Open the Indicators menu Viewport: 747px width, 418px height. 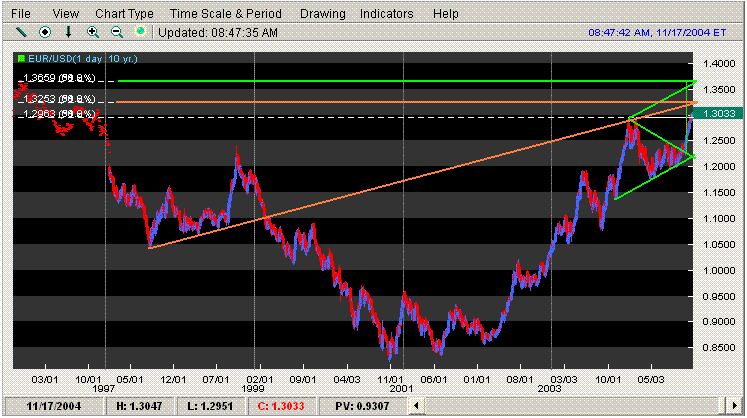386,14
